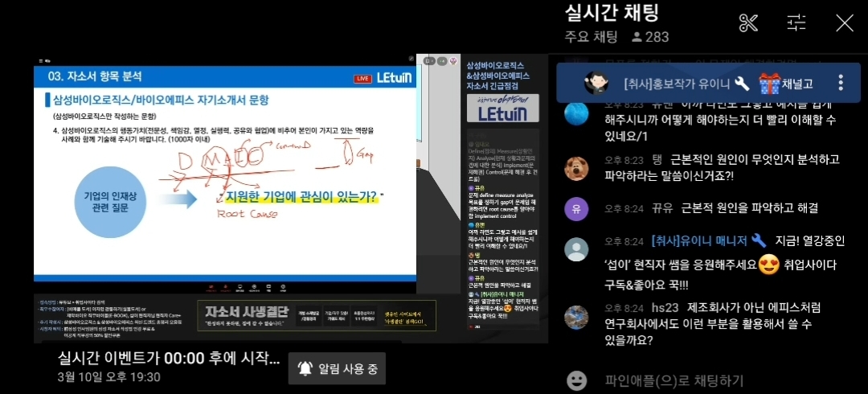
Task: Tap the blue avatar of 뀨쿤
Action: point(576,113)
